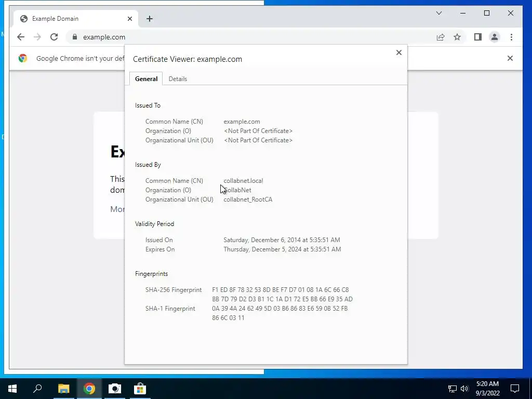Image resolution: width=532 pixels, height=399 pixels.
Task: Close the Example Domain tab
Action: [129, 19]
